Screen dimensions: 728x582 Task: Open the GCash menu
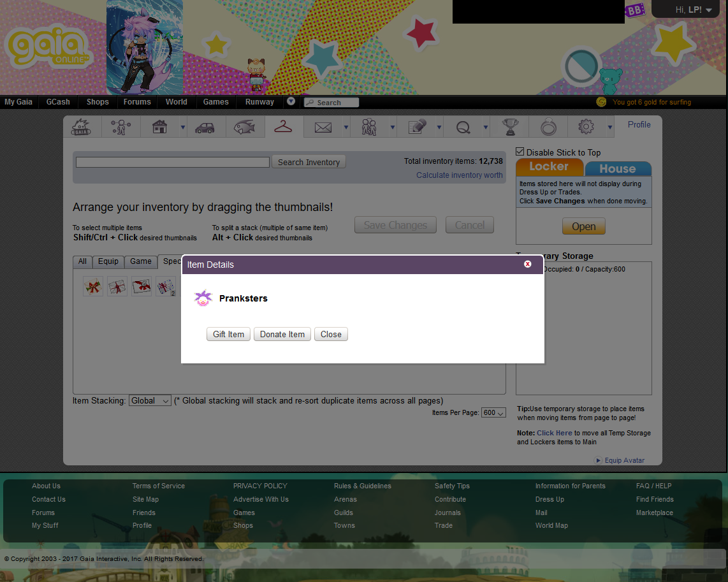[58, 102]
